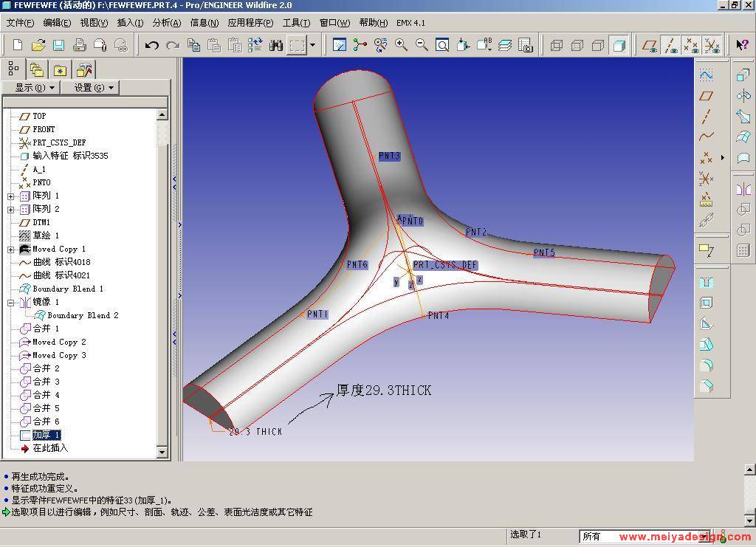Create a datum axis with the right toolbar icon
The image size is (756, 547).
[706, 116]
